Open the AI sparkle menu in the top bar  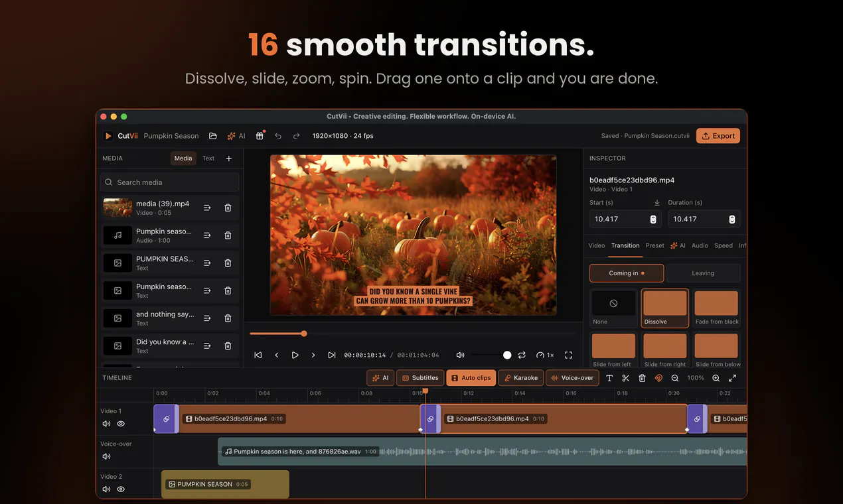click(x=236, y=136)
